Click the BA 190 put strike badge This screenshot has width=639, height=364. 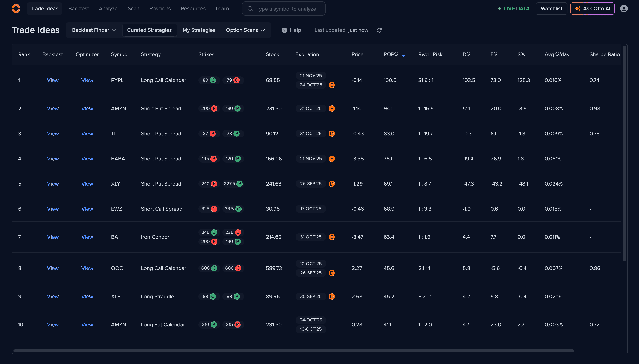pos(233,242)
